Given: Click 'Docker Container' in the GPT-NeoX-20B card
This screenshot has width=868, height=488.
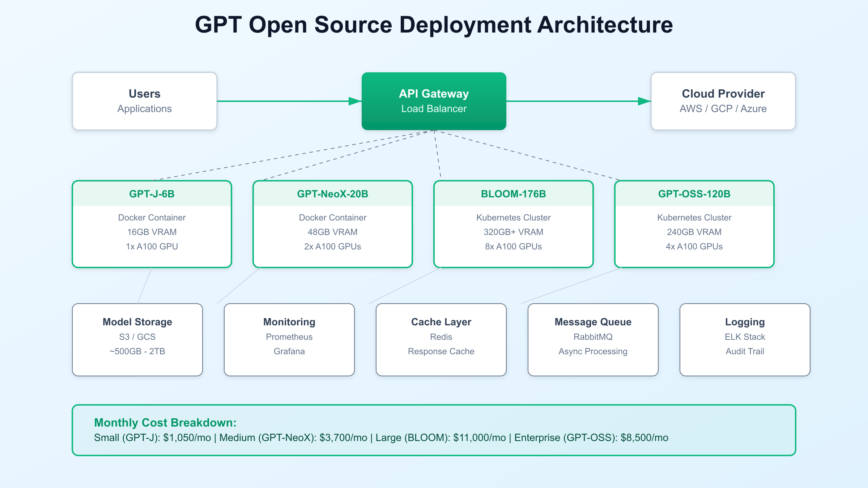Looking at the screenshot, I should point(333,218).
